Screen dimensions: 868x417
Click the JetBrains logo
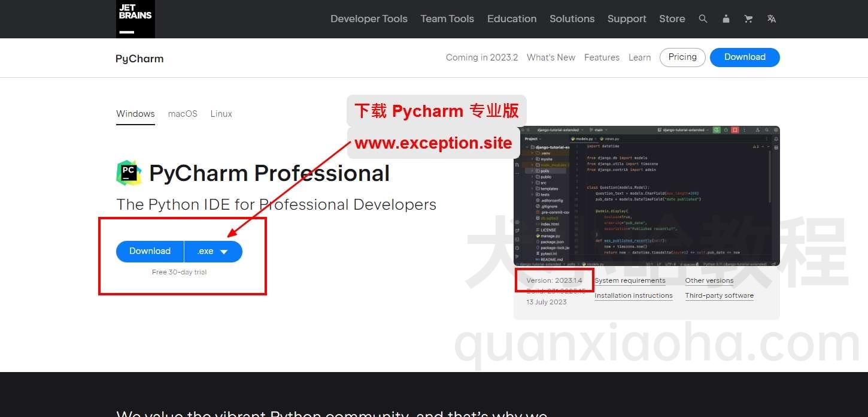[x=135, y=19]
